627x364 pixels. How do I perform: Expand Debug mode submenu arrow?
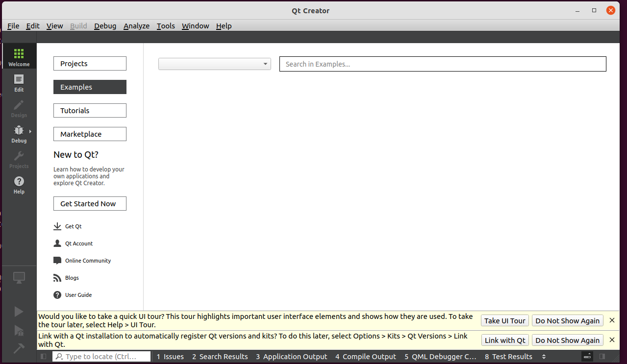click(30, 131)
